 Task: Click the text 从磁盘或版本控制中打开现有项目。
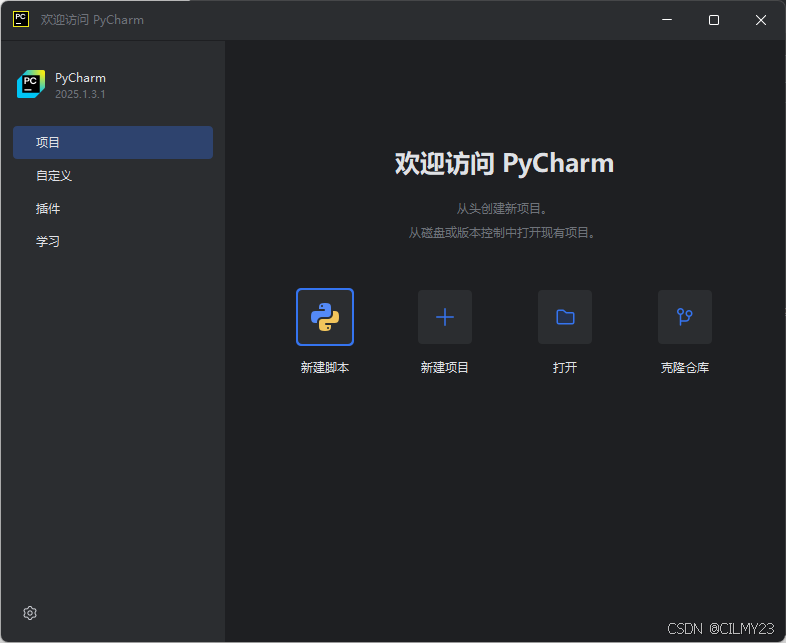click(x=502, y=233)
